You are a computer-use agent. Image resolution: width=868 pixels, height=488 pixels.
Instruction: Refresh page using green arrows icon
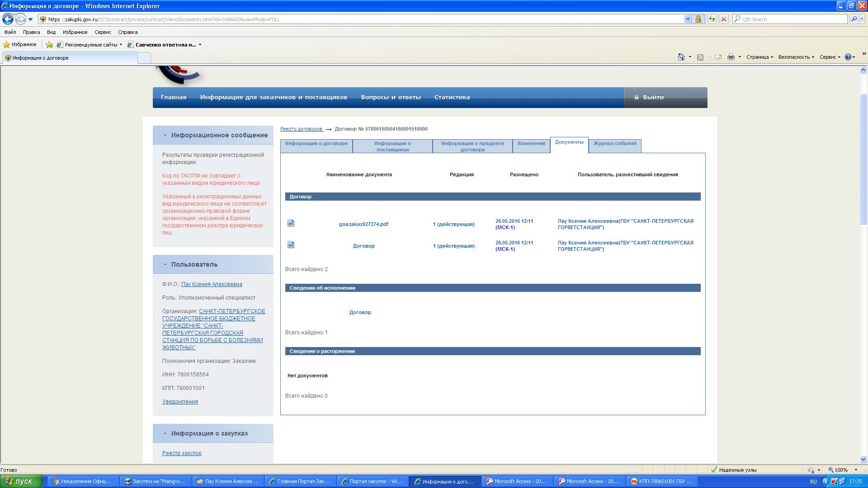pyautogui.click(x=712, y=19)
